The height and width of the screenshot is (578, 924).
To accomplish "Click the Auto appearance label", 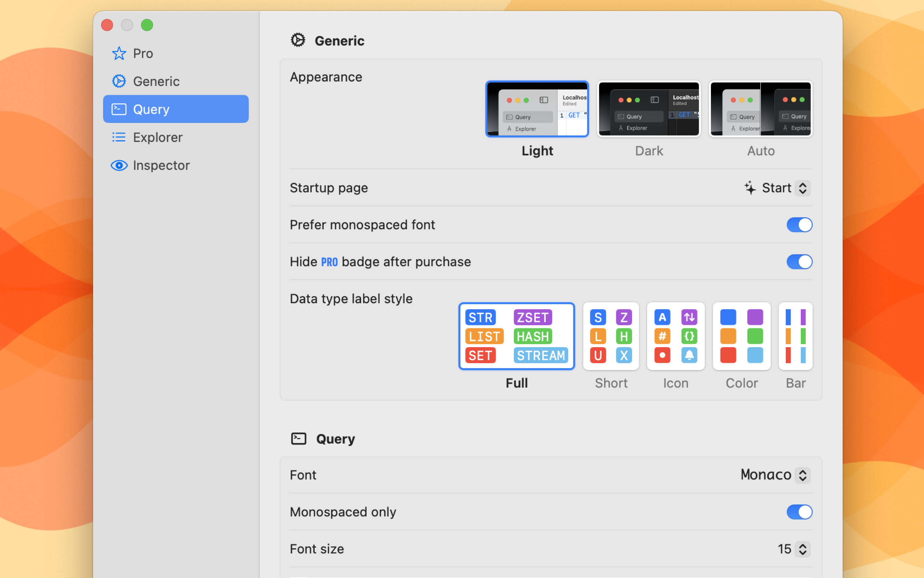I will 761,151.
